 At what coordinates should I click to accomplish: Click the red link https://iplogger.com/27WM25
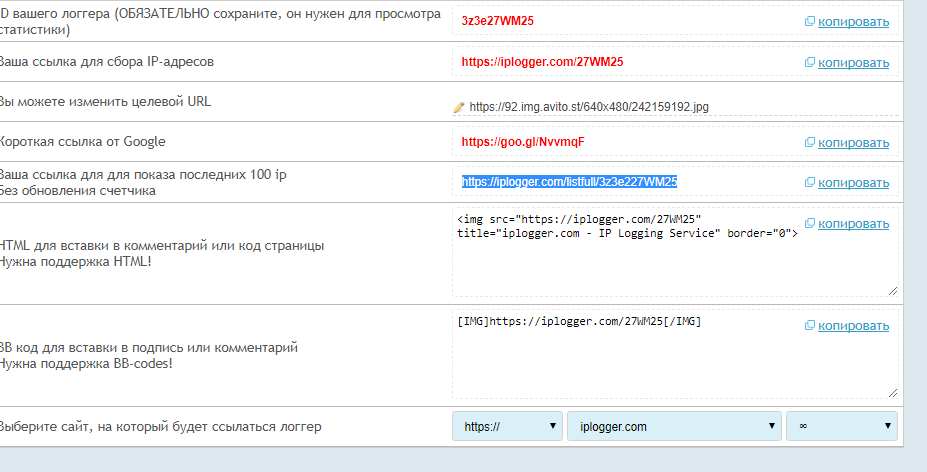(x=542, y=62)
